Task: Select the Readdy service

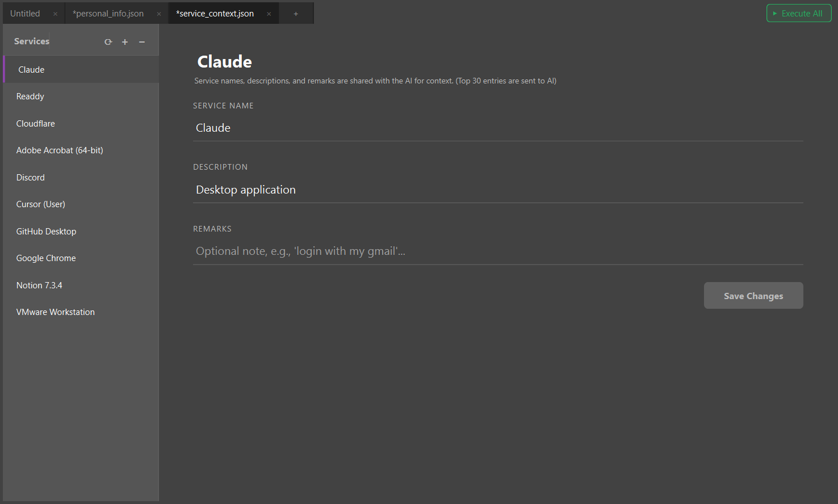Action: pos(30,96)
